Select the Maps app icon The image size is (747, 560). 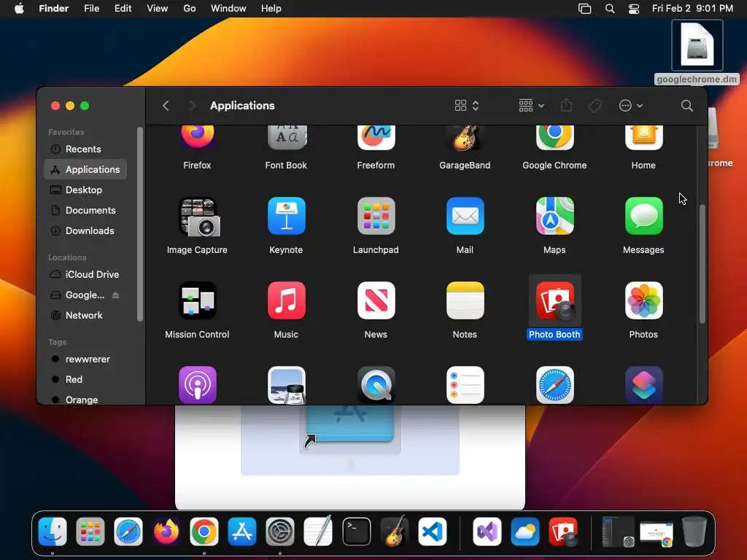(x=554, y=216)
